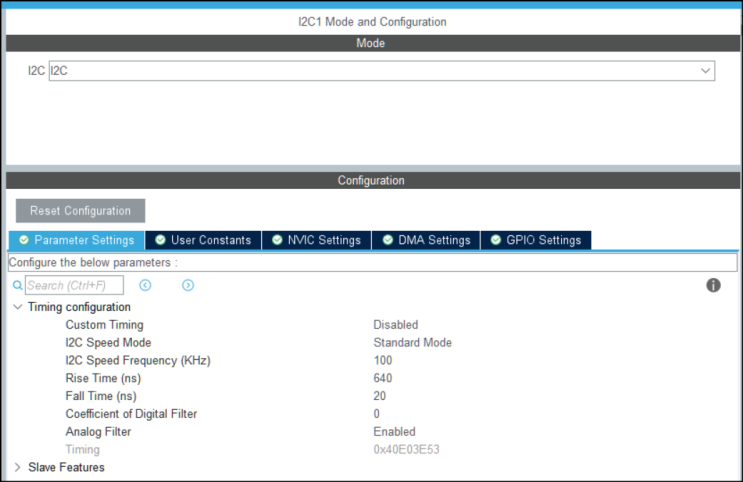This screenshot has width=743, height=482.
Task: Select the Standard Mode speed value
Action: tap(412, 343)
